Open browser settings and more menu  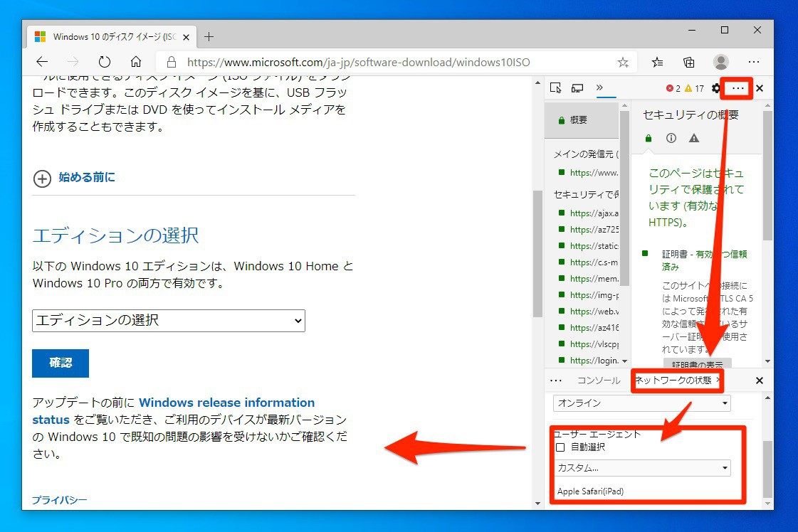point(754,62)
